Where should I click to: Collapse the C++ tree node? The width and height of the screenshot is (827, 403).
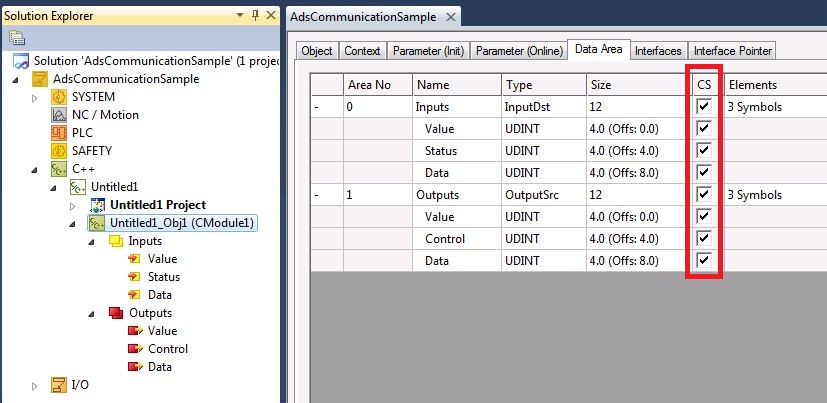[x=35, y=169]
